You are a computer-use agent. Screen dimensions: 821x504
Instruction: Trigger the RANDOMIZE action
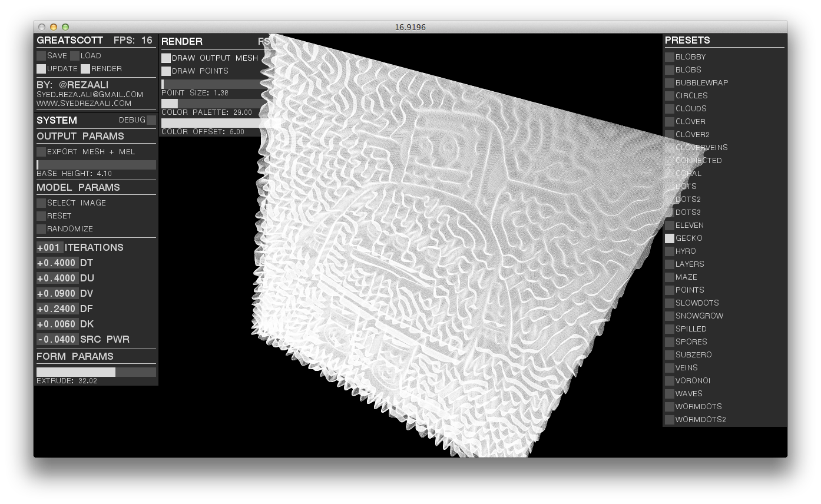click(41, 228)
